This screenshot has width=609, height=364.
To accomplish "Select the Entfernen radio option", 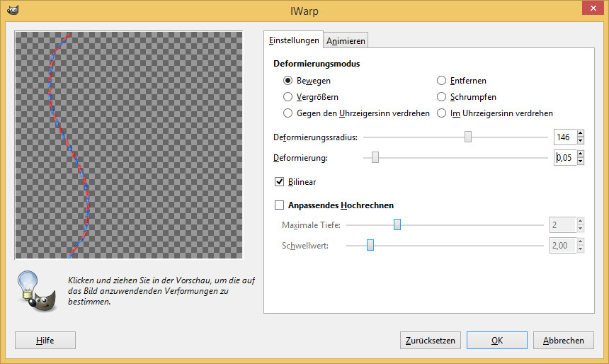I will pyautogui.click(x=442, y=81).
